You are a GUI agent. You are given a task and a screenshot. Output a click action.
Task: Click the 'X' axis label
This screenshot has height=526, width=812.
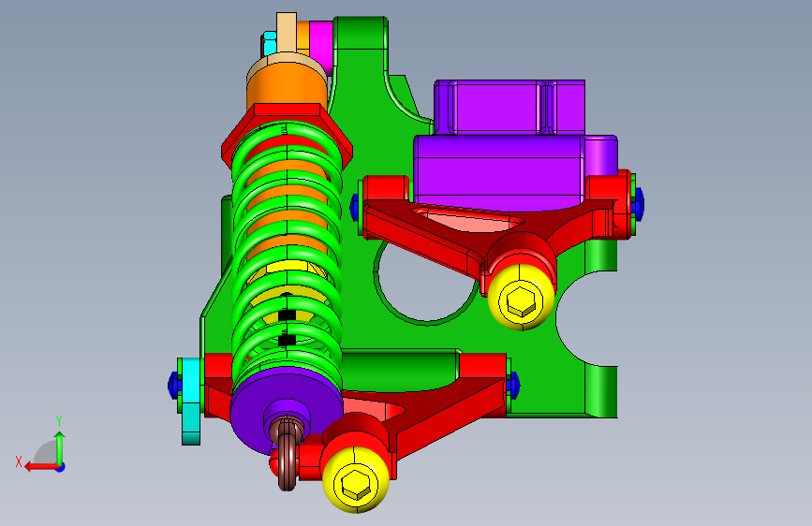19,461
